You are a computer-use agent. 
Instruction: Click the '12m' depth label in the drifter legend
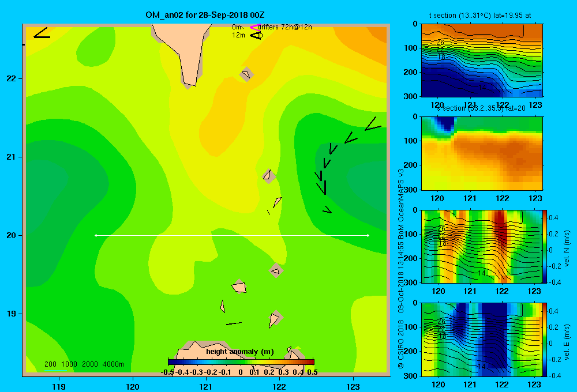click(238, 35)
